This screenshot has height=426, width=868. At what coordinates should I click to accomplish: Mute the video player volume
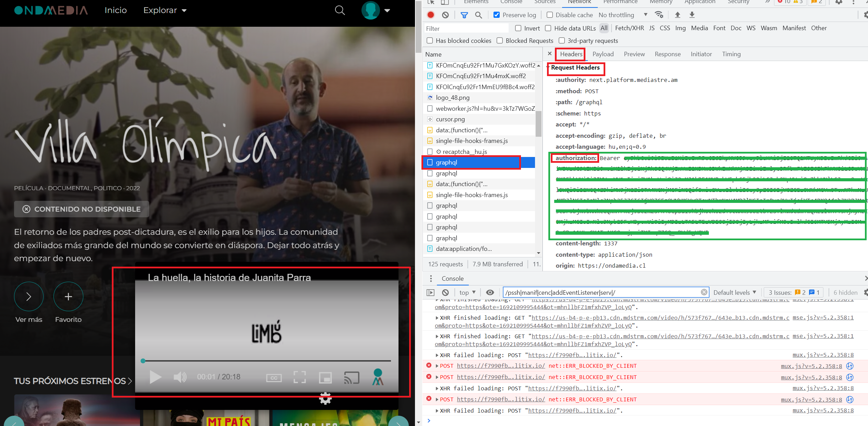180,377
